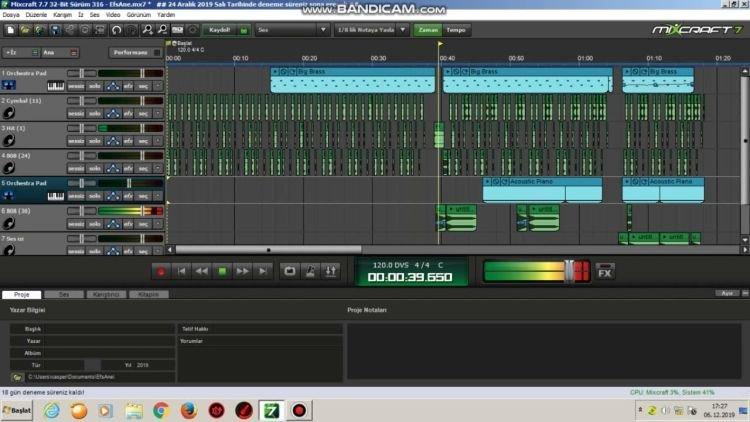The height and width of the screenshot is (422, 750).
Task: Zoom in with the magnifier plus icon
Action: tap(147, 30)
